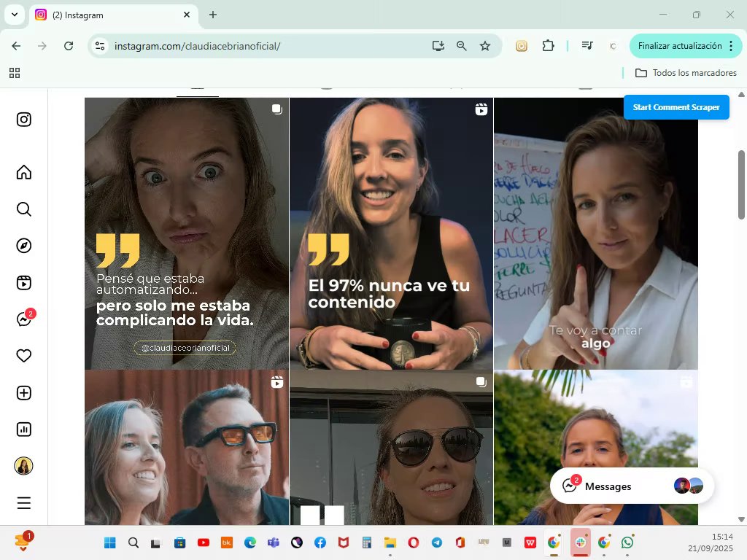Screen dimensions: 747x560
Task: Click Finalizar actualización button
Action: [x=680, y=46]
